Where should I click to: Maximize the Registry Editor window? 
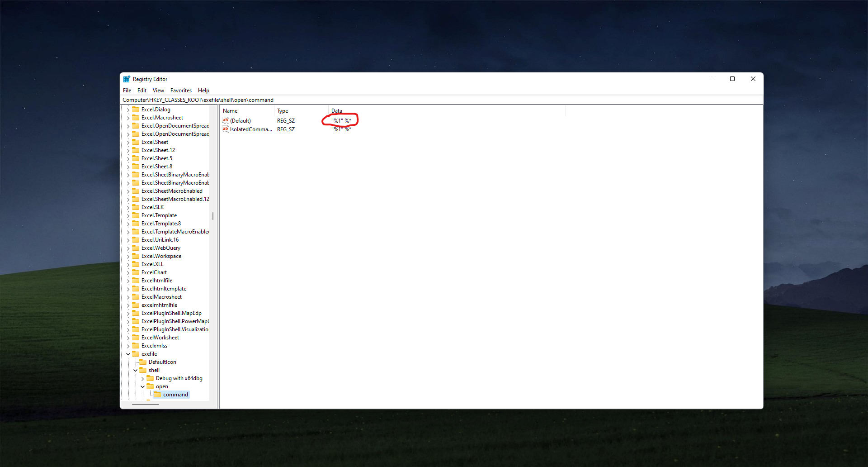tap(732, 79)
